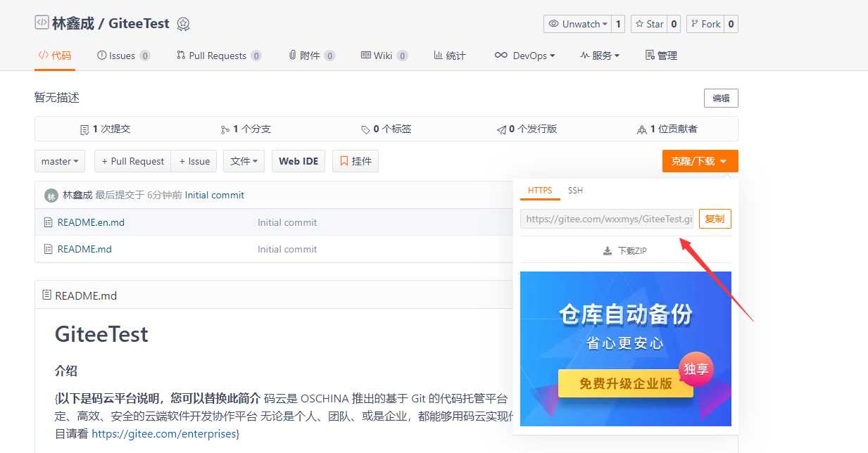Viewport: 868px width, 453px height.
Task: View the 0 个标签 tags
Action: pos(386,129)
